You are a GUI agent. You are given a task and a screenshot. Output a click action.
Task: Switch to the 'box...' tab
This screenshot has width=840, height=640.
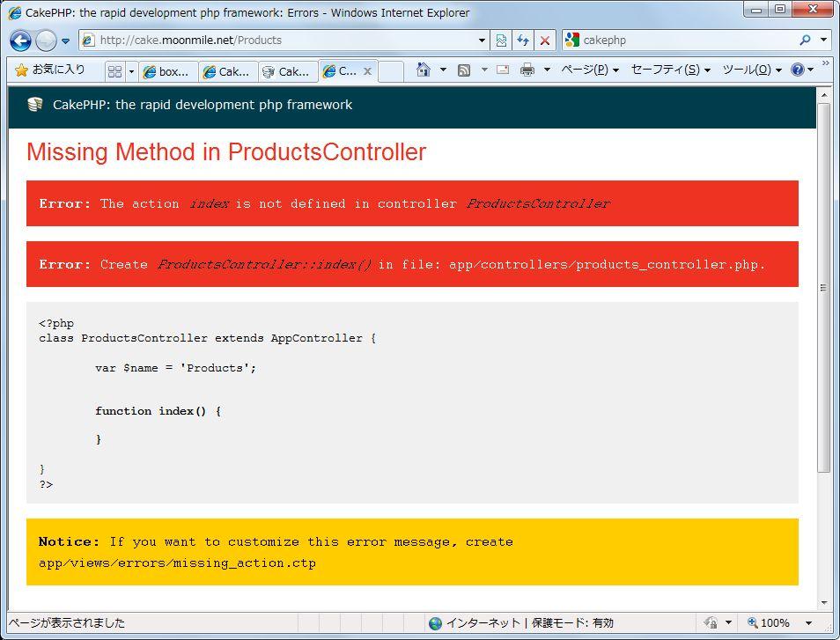coord(167,72)
